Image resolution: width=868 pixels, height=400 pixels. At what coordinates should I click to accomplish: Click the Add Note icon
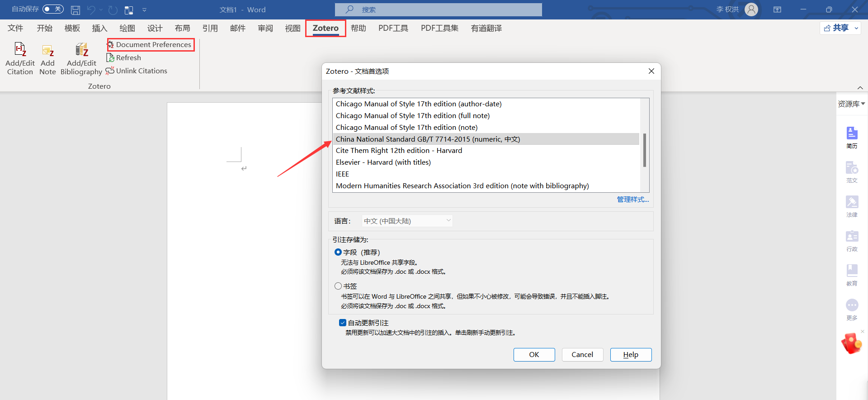pyautogui.click(x=48, y=50)
